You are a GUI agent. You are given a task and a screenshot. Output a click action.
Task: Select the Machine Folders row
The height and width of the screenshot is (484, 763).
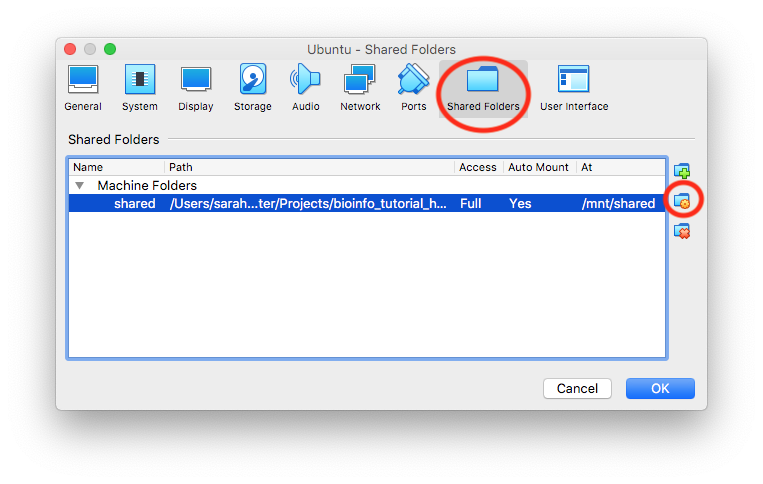tap(367, 185)
